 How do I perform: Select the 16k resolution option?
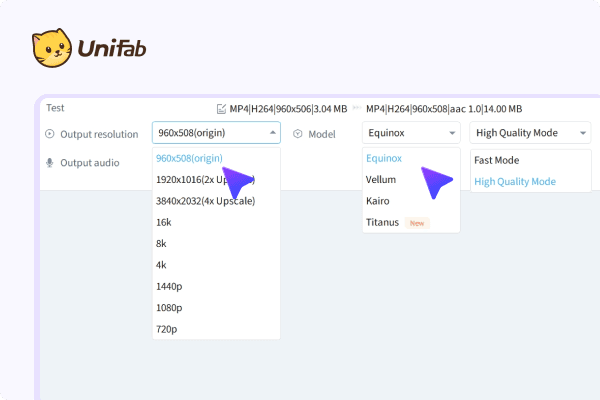(x=165, y=222)
